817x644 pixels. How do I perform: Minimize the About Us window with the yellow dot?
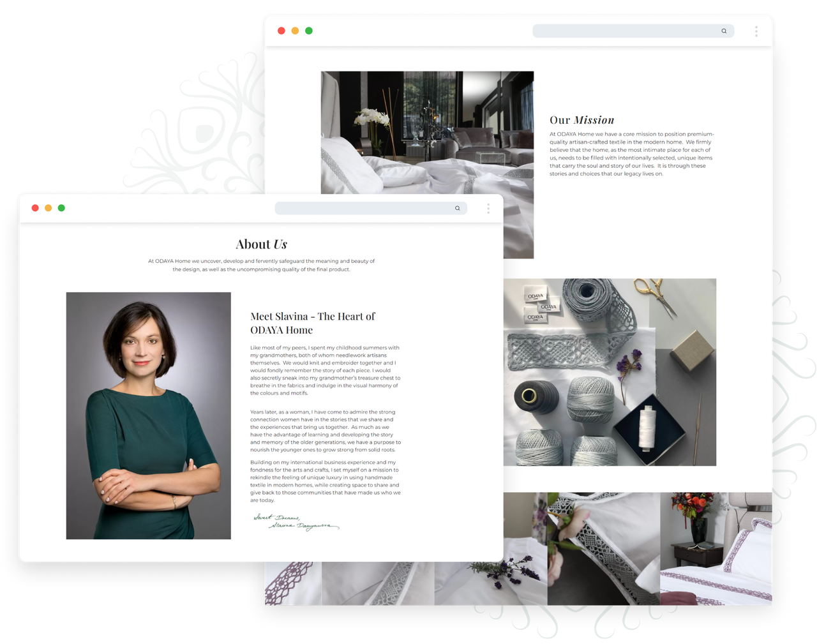pyautogui.click(x=49, y=208)
